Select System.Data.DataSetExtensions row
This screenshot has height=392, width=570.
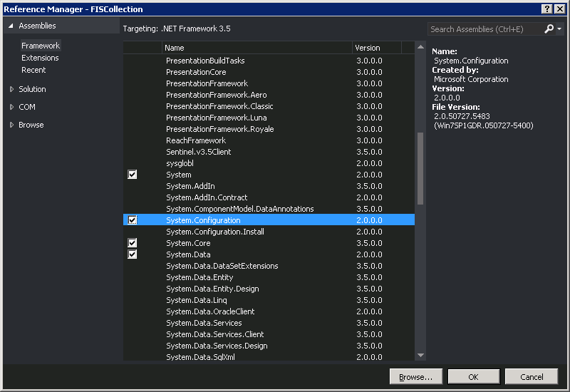pos(269,266)
